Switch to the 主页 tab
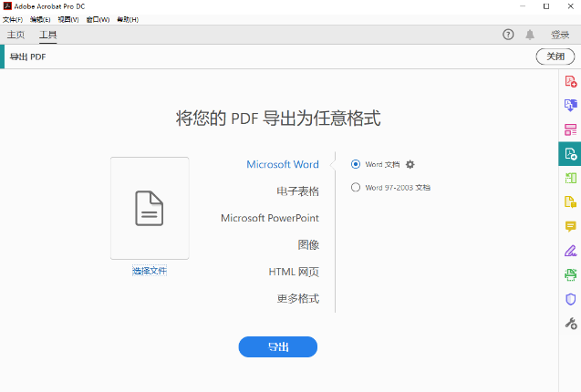This screenshot has width=581, height=392. [16, 35]
